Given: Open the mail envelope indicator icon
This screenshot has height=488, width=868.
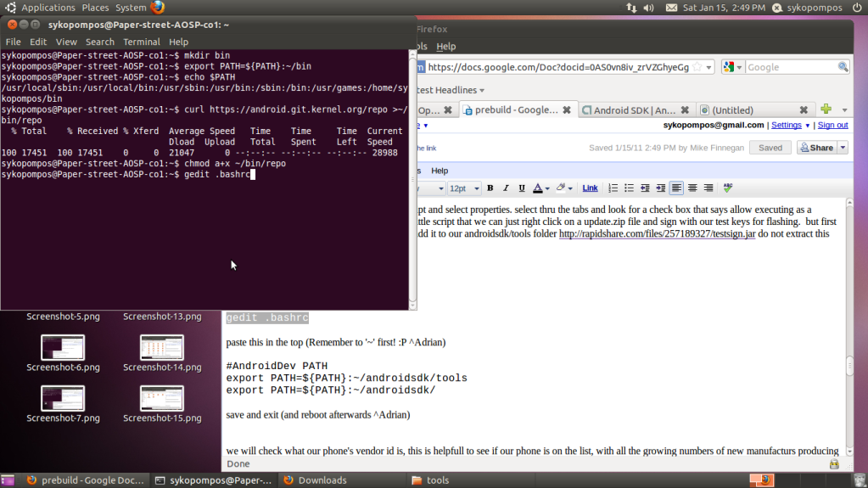Looking at the screenshot, I should (x=671, y=8).
